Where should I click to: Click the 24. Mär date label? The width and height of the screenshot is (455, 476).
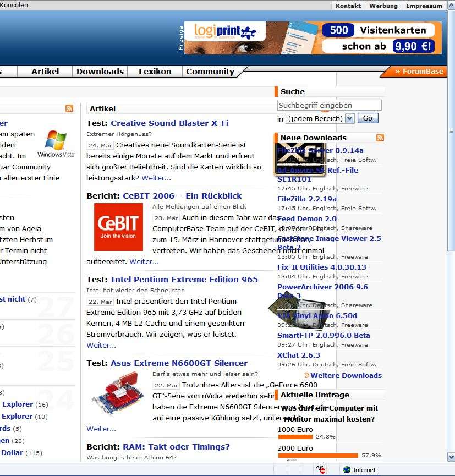(x=100, y=145)
